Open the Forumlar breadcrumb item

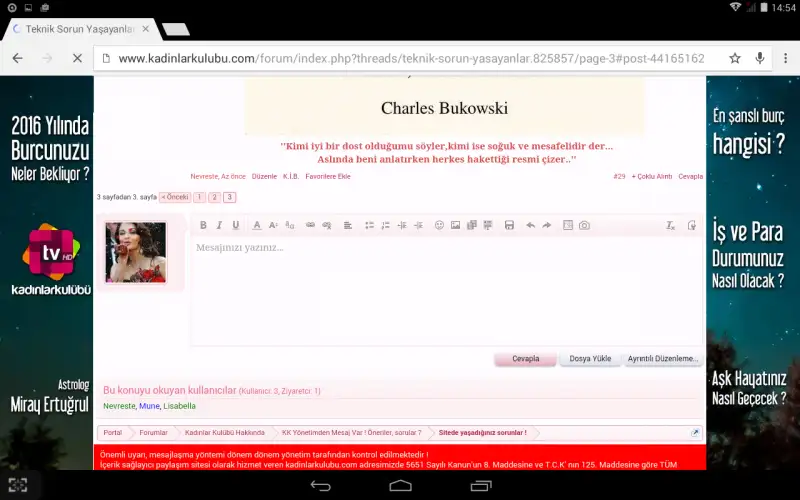pos(153,433)
